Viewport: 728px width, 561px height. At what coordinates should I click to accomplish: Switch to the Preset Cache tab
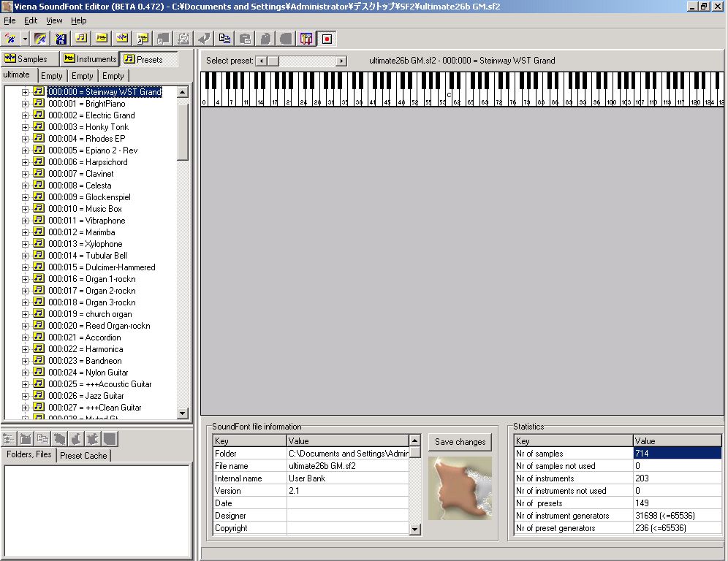pyautogui.click(x=83, y=454)
